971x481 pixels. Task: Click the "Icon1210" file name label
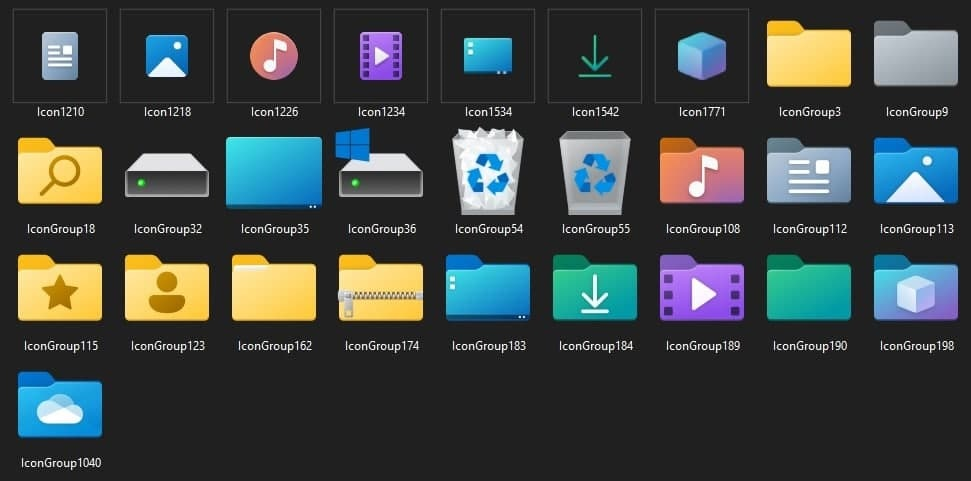click(x=61, y=112)
